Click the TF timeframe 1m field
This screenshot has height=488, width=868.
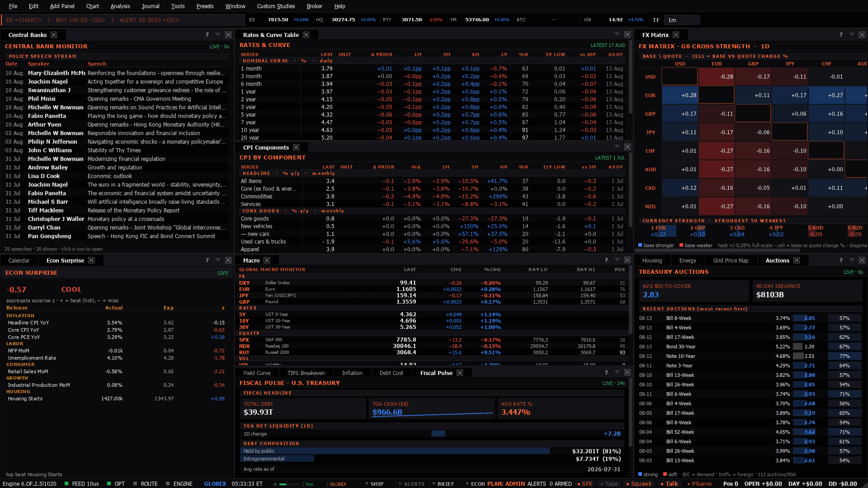(682, 20)
